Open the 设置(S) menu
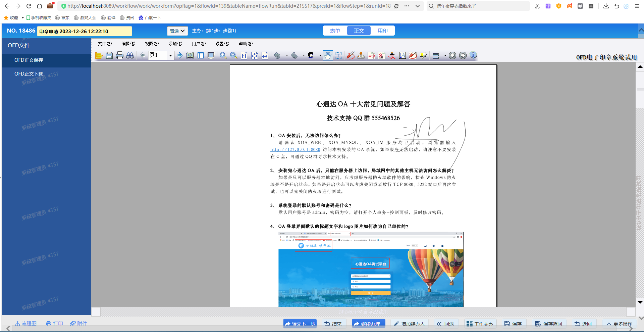Viewport: 644px width, 332px height. click(x=222, y=44)
